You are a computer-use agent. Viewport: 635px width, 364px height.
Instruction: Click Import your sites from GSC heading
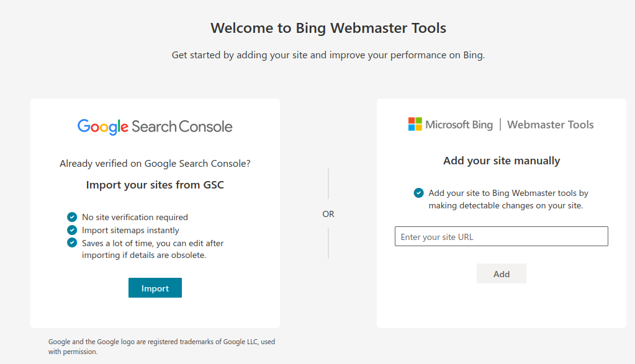click(155, 185)
